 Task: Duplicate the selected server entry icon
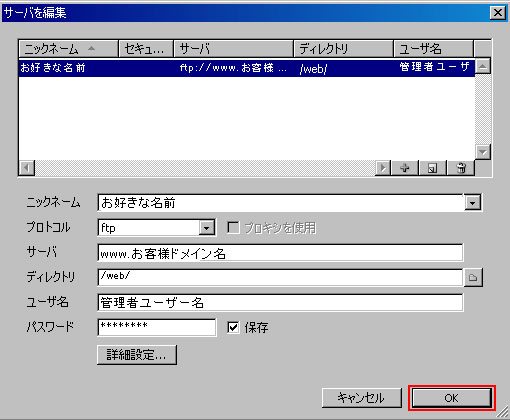pos(432,168)
